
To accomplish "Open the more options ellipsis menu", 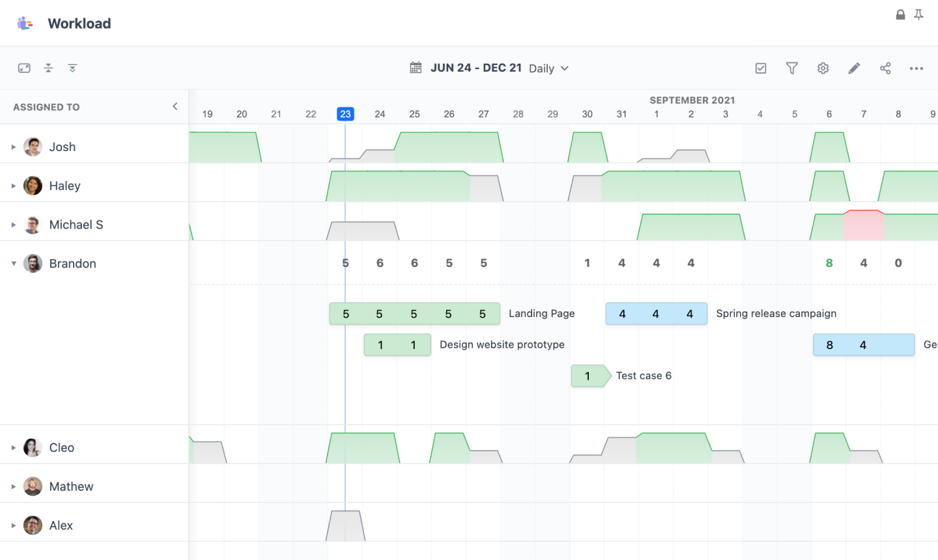I will (x=917, y=68).
